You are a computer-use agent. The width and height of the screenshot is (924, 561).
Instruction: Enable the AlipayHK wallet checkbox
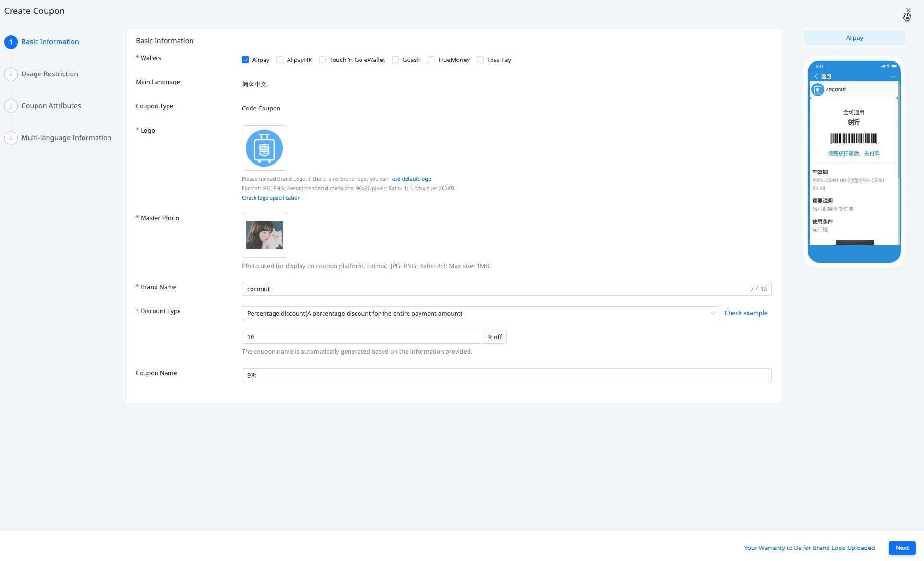click(280, 60)
